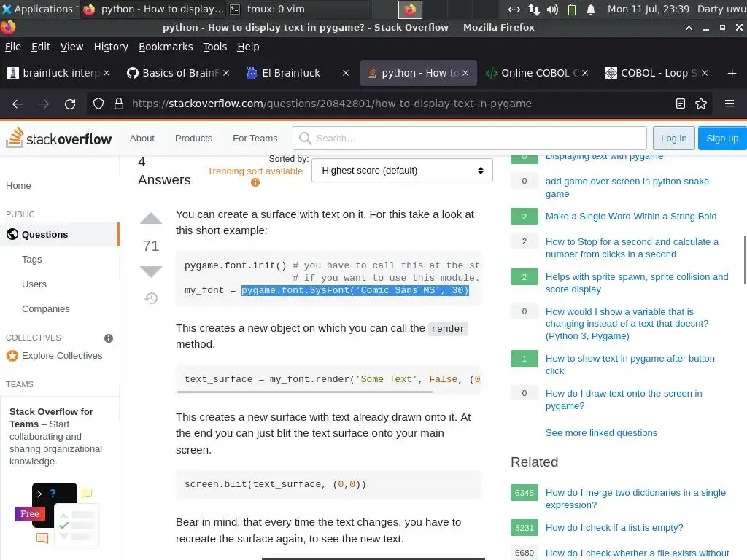Click the Sign up button
Viewport: 747px width, 560px height.
[722, 138]
